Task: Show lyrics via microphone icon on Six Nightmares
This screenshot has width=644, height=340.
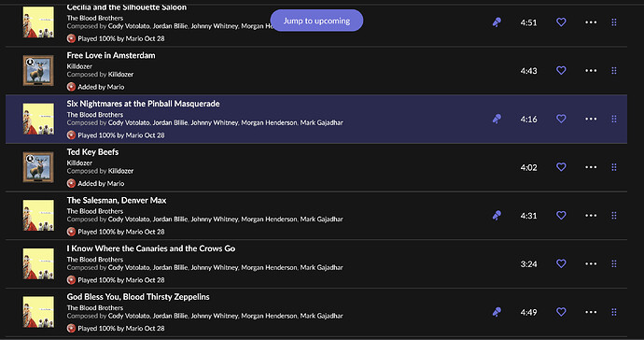Action: point(497,119)
